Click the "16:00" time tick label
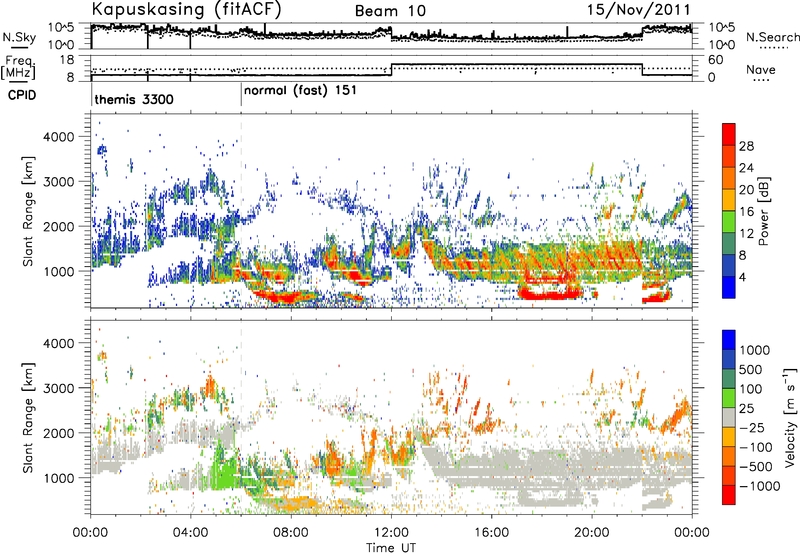The height and width of the screenshot is (554, 800). [491, 533]
